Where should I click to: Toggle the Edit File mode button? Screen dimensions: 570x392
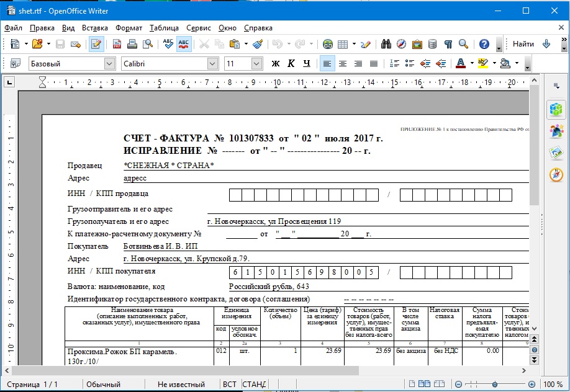point(96,44)
